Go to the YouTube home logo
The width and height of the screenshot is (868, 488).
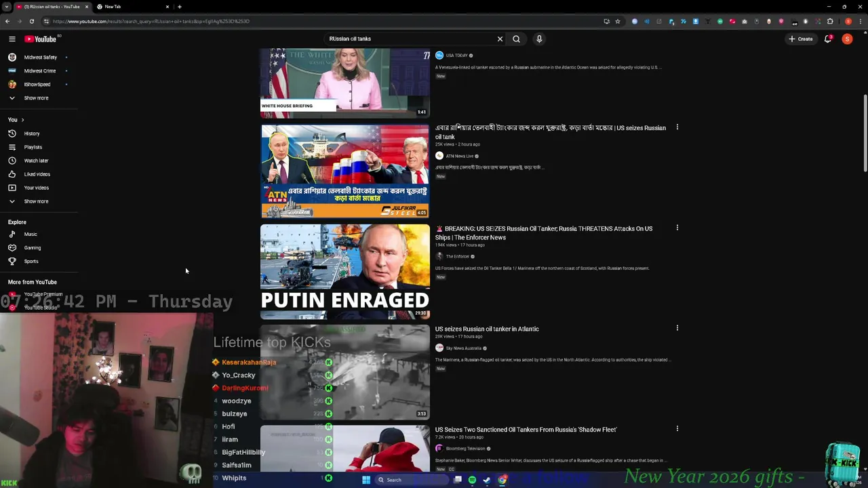(x=41, y=39)
